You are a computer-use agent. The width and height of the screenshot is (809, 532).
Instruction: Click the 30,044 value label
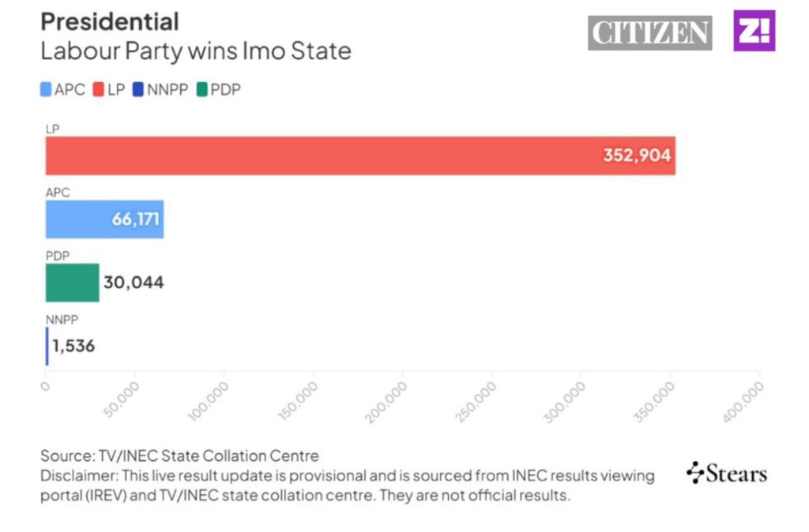(x=134, y=283)
